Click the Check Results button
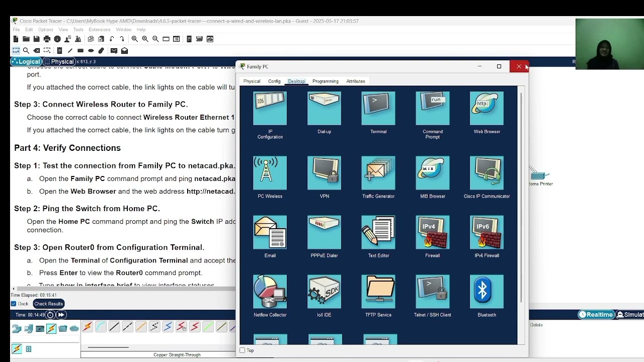644x362 pixels. [48, 304]
